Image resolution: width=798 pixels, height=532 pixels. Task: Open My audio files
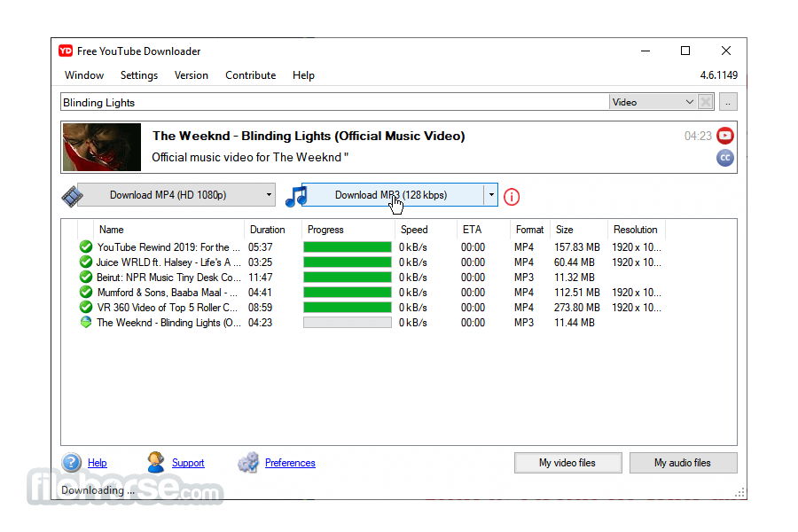coord(683,463)
